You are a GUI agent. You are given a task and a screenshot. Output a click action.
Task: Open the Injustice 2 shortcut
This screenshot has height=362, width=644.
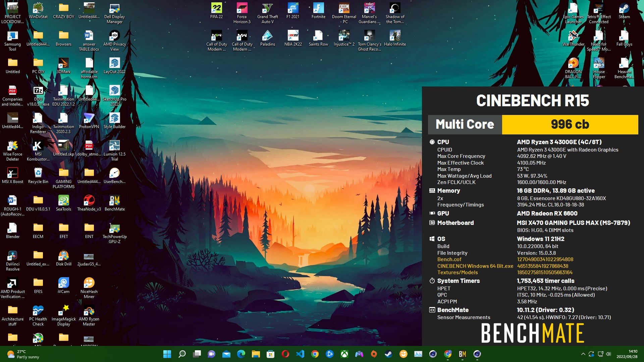344,38
